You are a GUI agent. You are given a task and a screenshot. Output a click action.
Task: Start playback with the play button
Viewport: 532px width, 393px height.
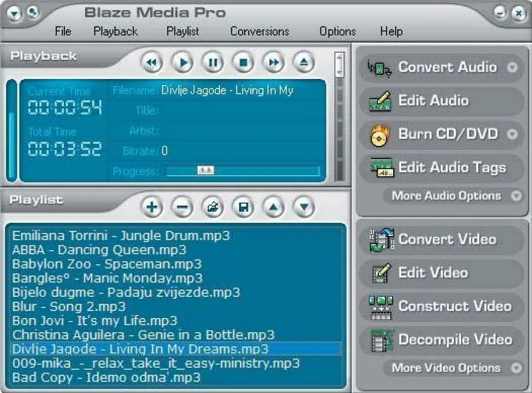(x=183, y=63)
